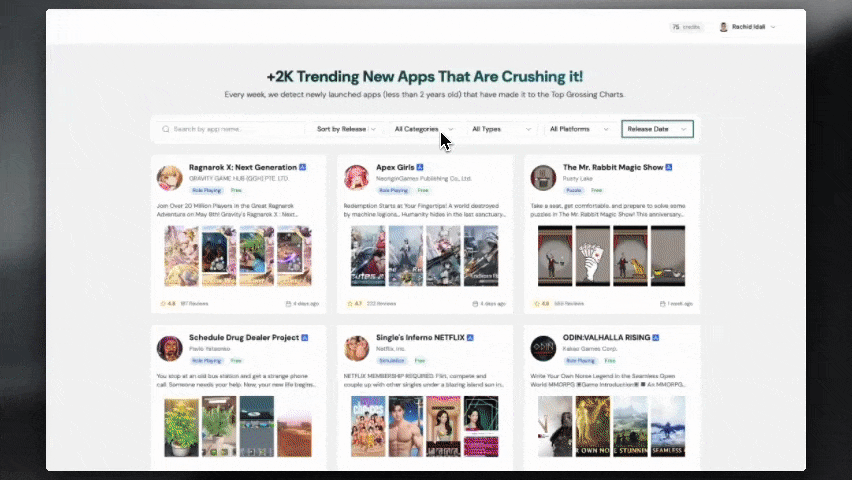Screen dimensions: 852x480
Task: Click the Rusty Lake developer name
Action: [x=578, y=179]
